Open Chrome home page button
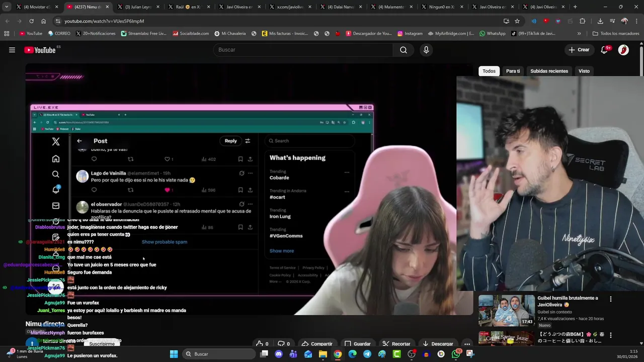The height and width of the screenshot is (362, 644). (43, 21)
